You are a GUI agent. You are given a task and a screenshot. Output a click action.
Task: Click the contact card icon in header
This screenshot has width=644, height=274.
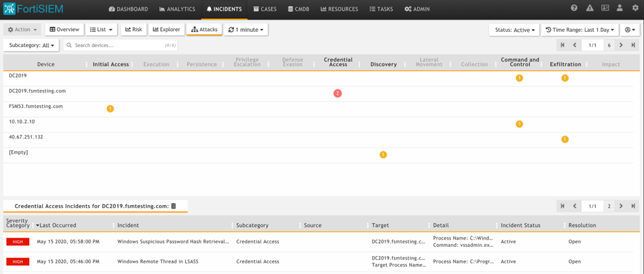click(605, 8)
